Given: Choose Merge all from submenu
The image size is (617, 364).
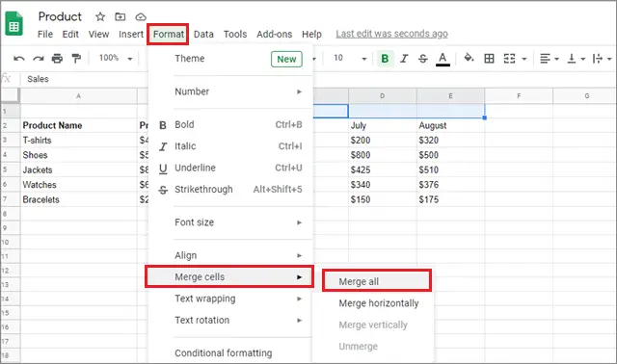Looking at the screenshot, I should coord(377,280).
